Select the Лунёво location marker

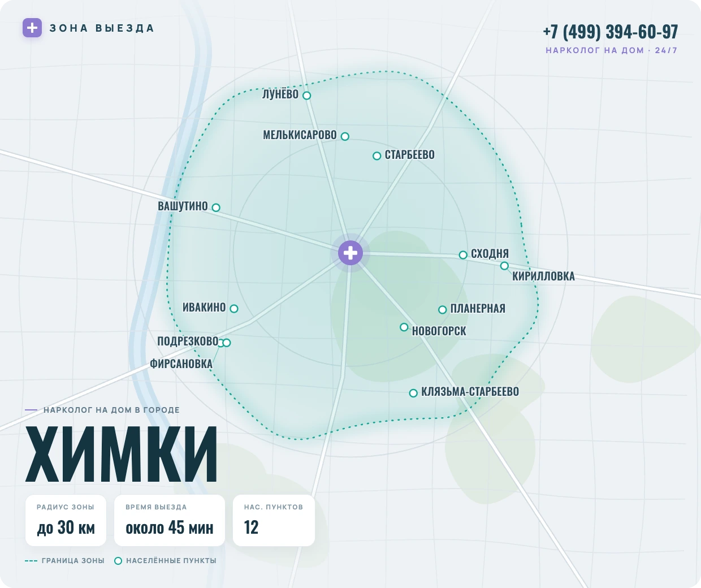[x=307, y=96]
